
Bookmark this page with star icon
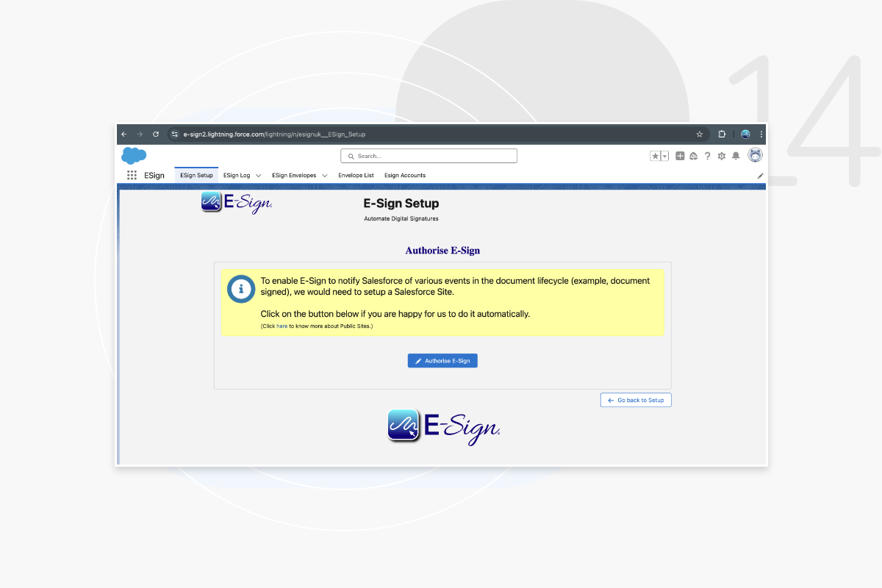click(x=700, y=135)
